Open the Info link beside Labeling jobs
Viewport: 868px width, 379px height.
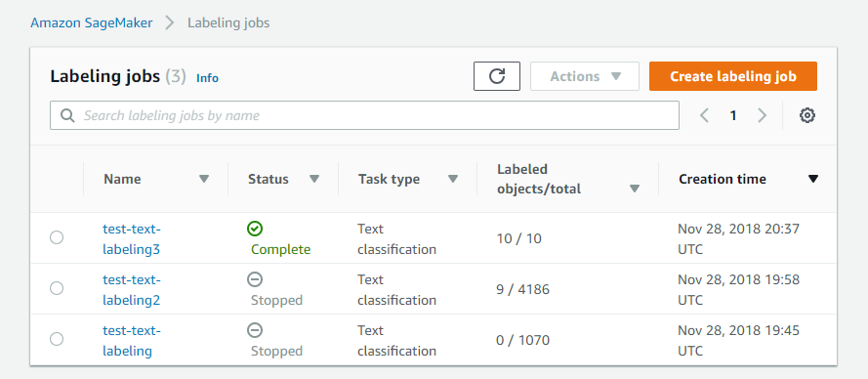coord(208,78)
